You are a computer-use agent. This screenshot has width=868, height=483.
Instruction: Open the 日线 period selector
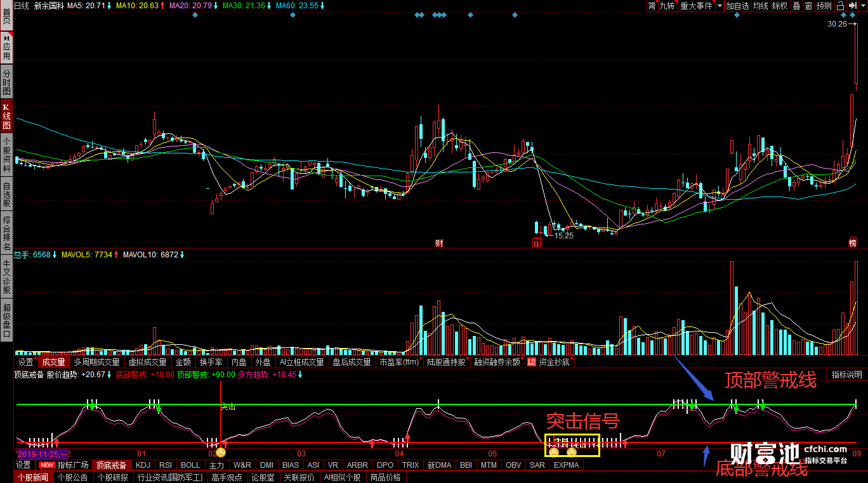(x=22, y=6)
